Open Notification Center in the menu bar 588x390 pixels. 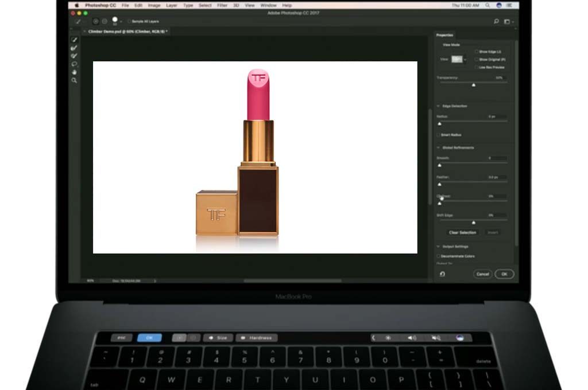tap(509, 5)
